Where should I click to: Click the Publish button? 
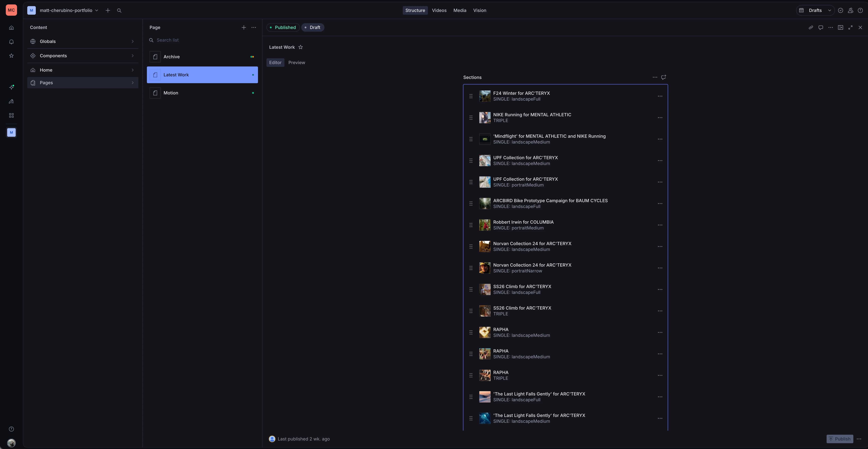coord(840,439)
